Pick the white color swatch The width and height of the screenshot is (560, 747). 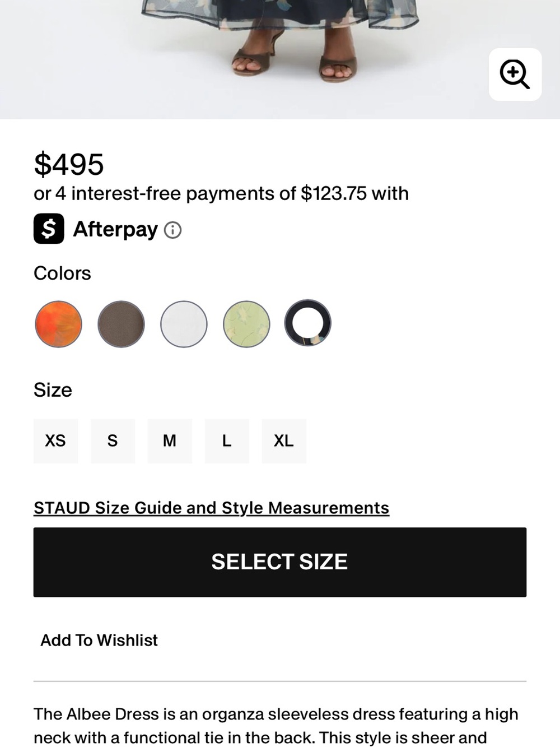(184, 324)
